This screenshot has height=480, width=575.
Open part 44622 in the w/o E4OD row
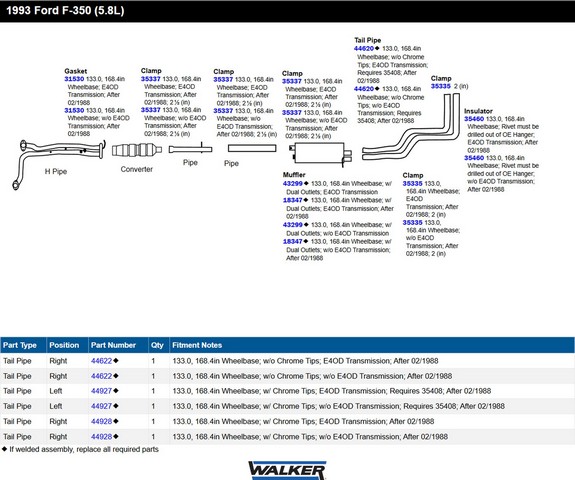coord(102,376)
